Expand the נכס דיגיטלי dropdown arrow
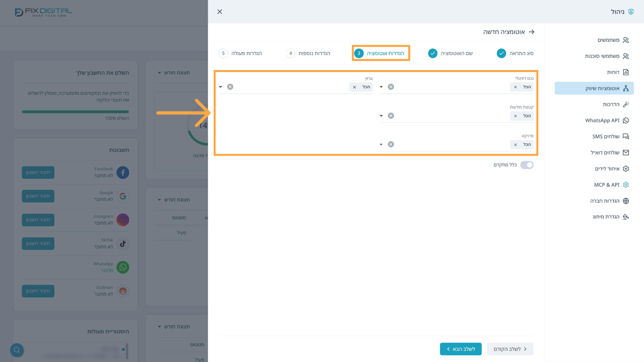The height and width of the screenshot is (362, 644). click(381, 87)
